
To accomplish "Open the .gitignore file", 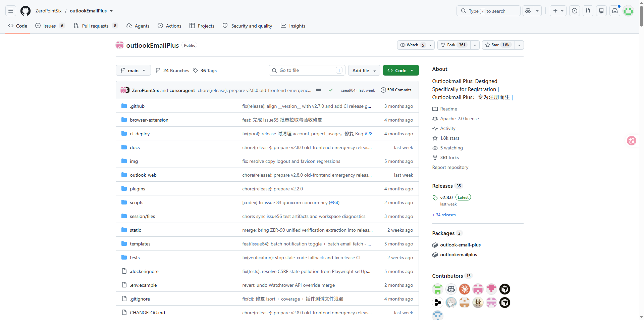I will click(140, 299).
